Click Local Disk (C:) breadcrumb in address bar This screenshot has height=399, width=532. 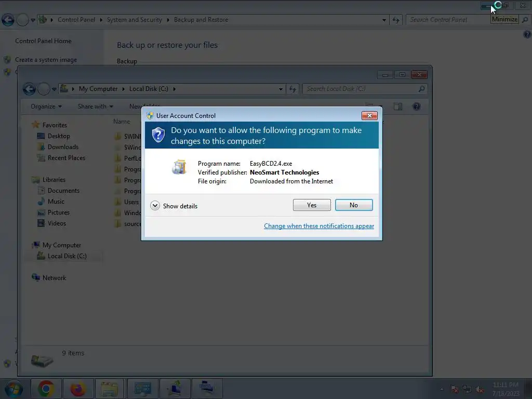(149, 89)
